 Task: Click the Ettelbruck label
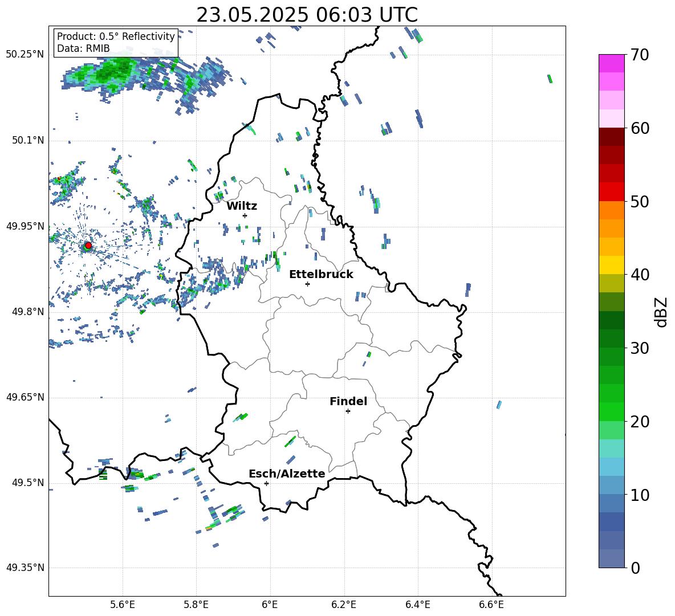321,275
